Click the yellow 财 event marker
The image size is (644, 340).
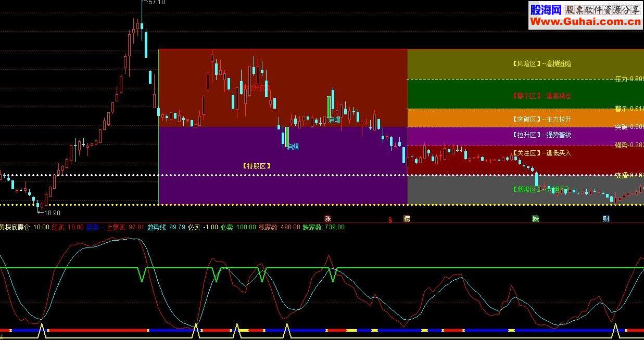click(606, 219)
